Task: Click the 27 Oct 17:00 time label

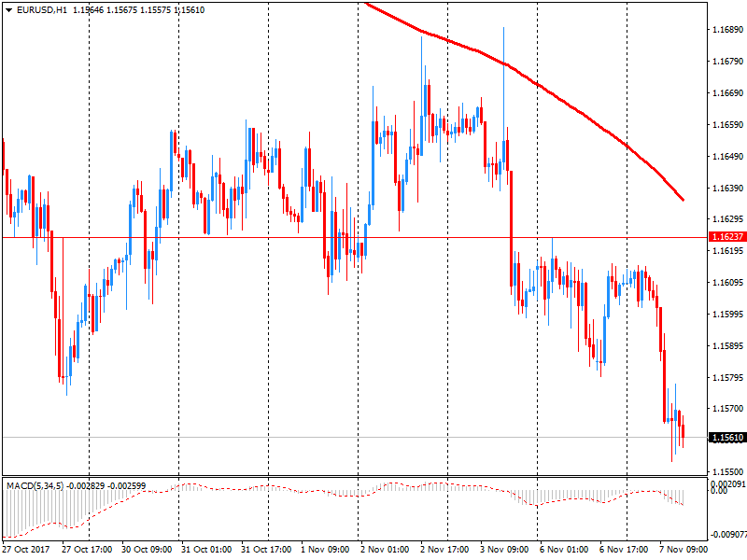Action: pyautogui.click(x=87, y=549)
